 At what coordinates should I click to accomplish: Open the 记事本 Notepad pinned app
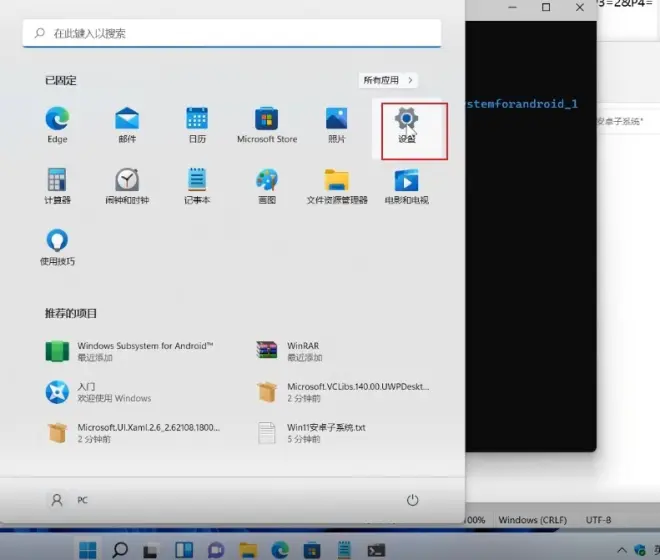[197, 186]
